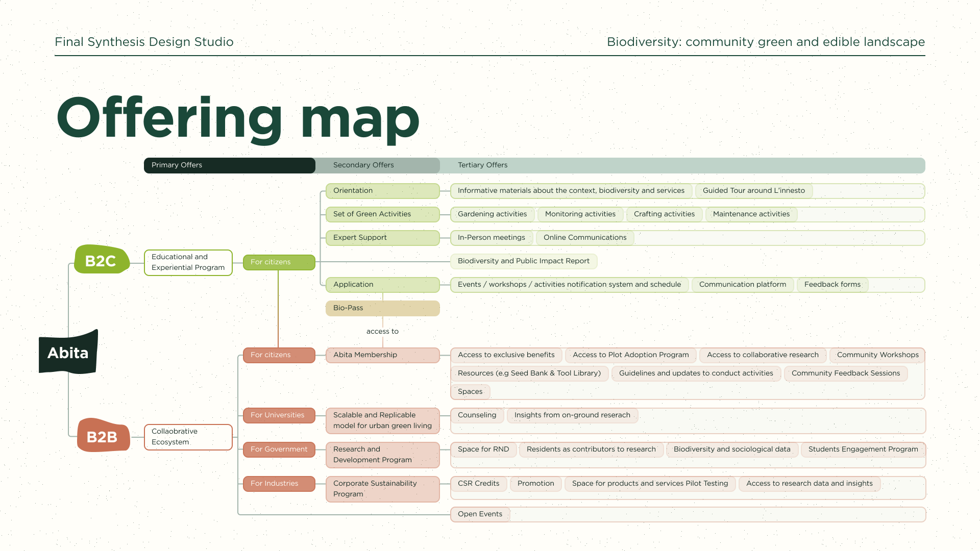980x551 pixels.
Task: Click the Open Events tag
Action: 480,514
